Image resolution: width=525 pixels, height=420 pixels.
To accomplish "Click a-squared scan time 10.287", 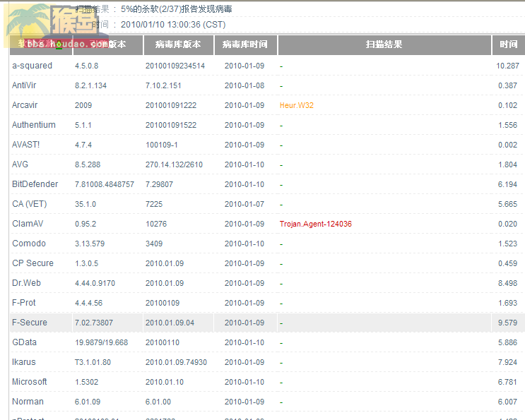I will coord(507,66).
